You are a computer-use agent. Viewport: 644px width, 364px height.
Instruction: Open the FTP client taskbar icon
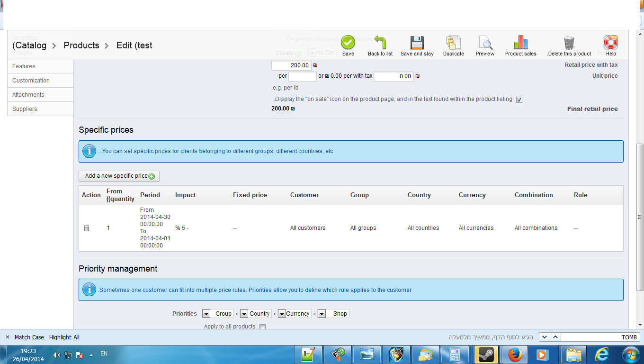338,355
